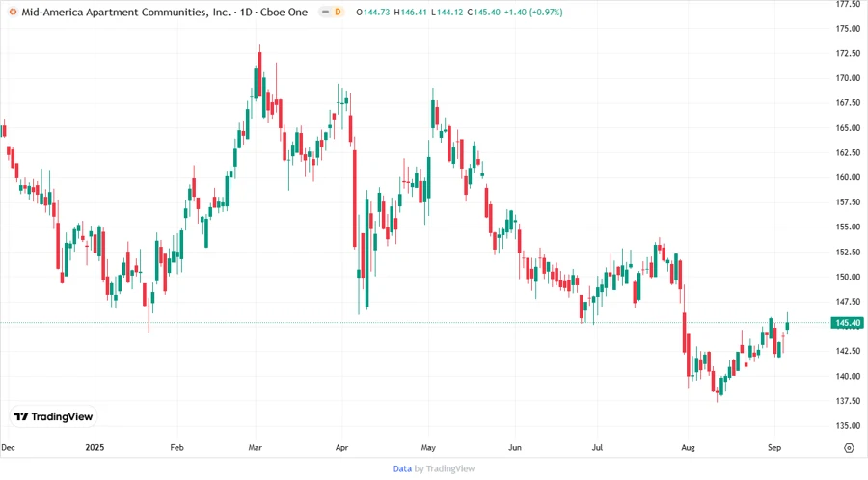Open the 'by TradingView' footer link
The height and width of the screenshot is (480, 868).
tap(445, 469)
